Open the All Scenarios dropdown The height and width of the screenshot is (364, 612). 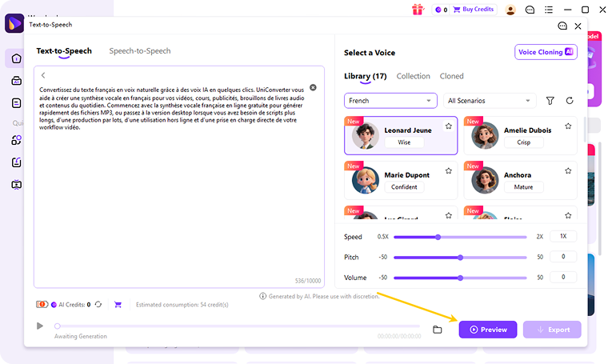click(x=490, y=101)
